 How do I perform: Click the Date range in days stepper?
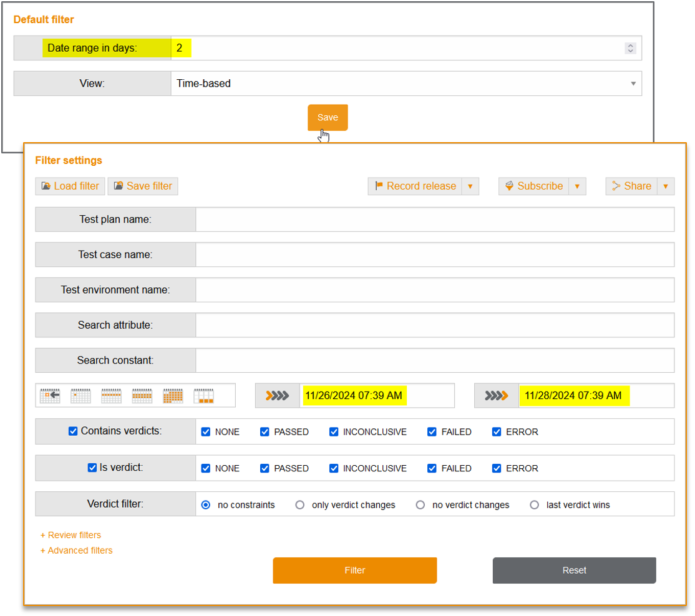(630, 48)
